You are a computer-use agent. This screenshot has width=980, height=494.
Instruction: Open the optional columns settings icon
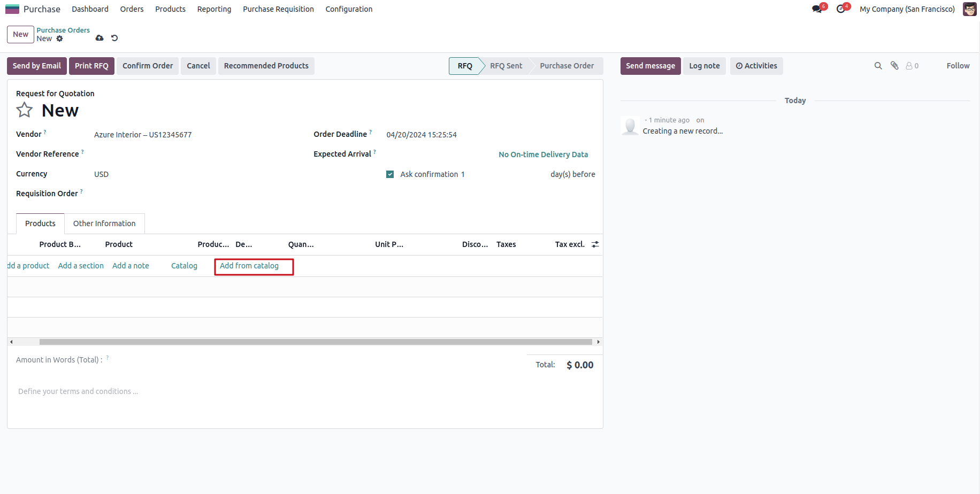point(595,244)
